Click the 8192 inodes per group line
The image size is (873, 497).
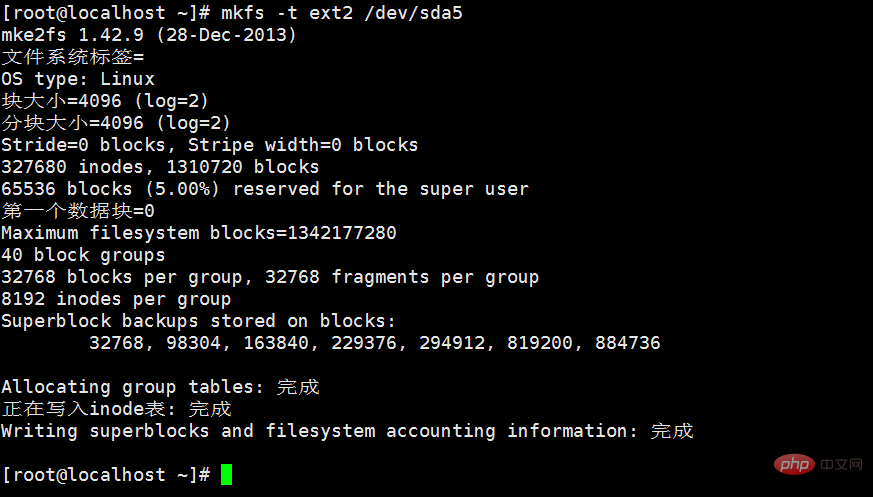tap(116, 299)
